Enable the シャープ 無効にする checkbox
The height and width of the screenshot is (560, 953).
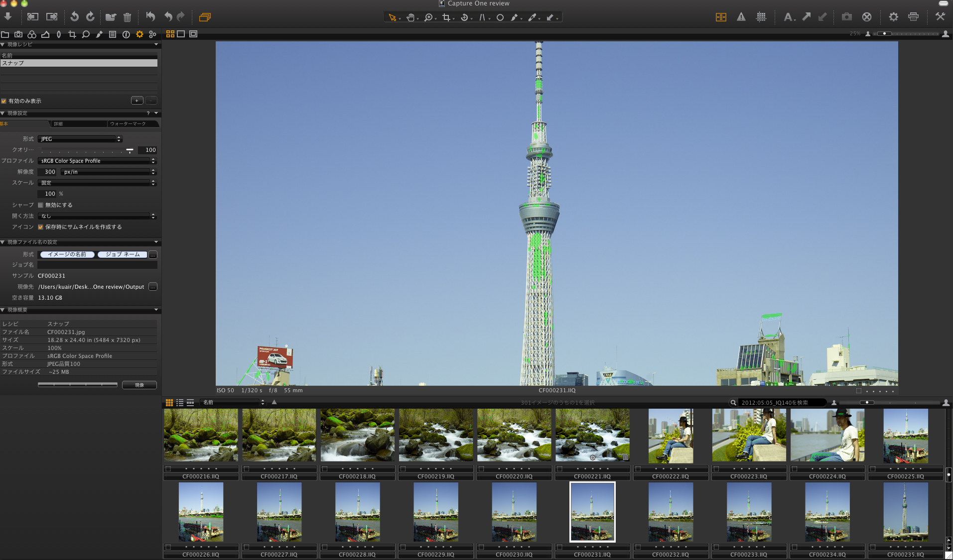(41, 205)
